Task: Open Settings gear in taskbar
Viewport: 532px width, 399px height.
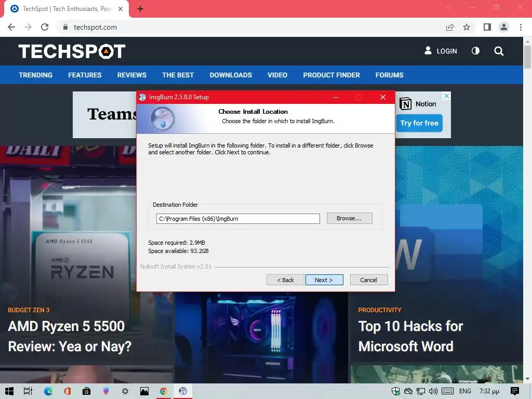Action: click(125, 391)
